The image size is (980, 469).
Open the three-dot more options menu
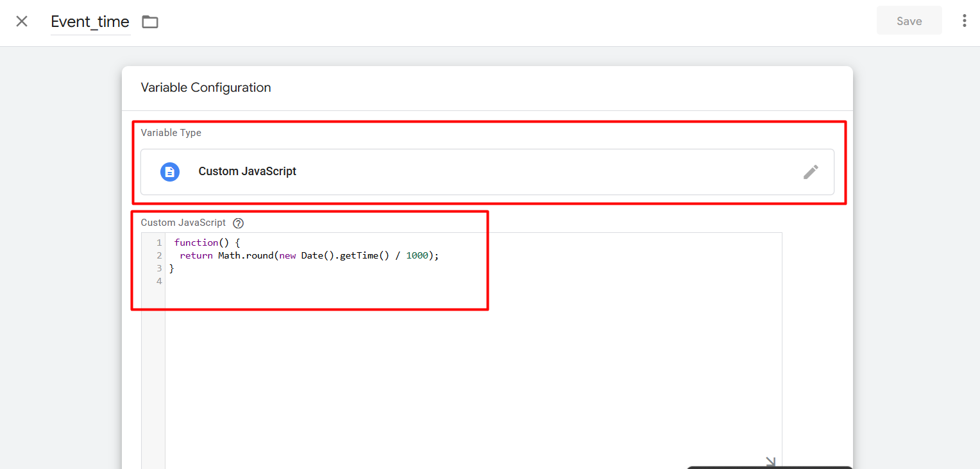(964, 21)
